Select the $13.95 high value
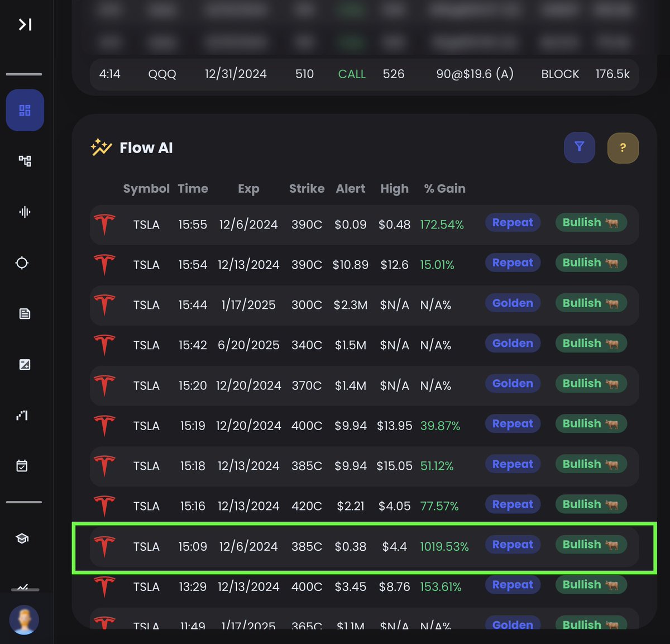 click(x=394, y=426)
